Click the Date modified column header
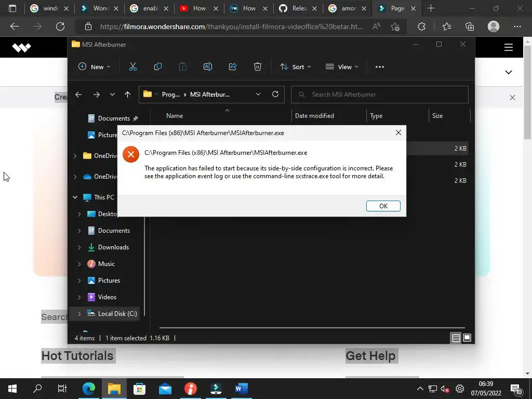Image resolution: width=532 pixels, height=399 pixels. 314,116
